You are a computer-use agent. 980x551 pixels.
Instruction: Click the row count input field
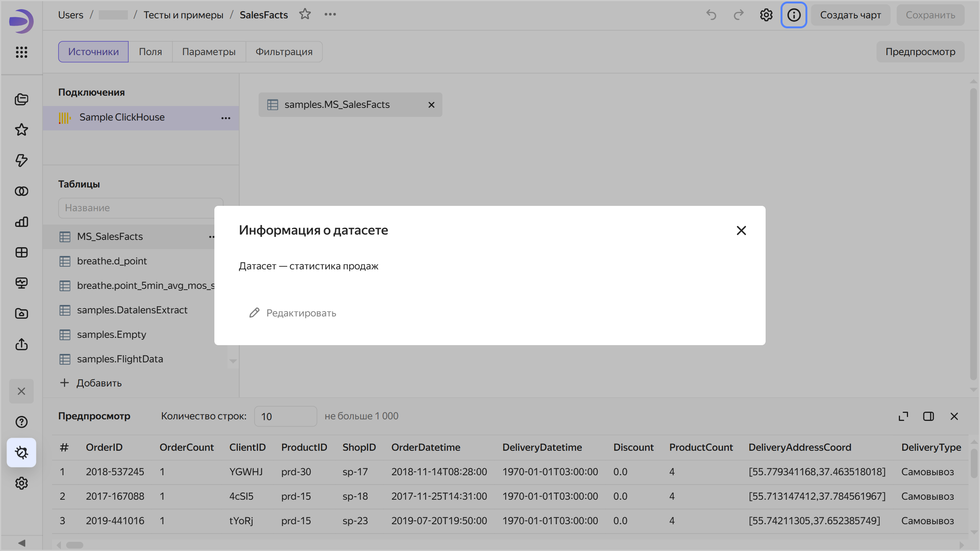[285, 416]
